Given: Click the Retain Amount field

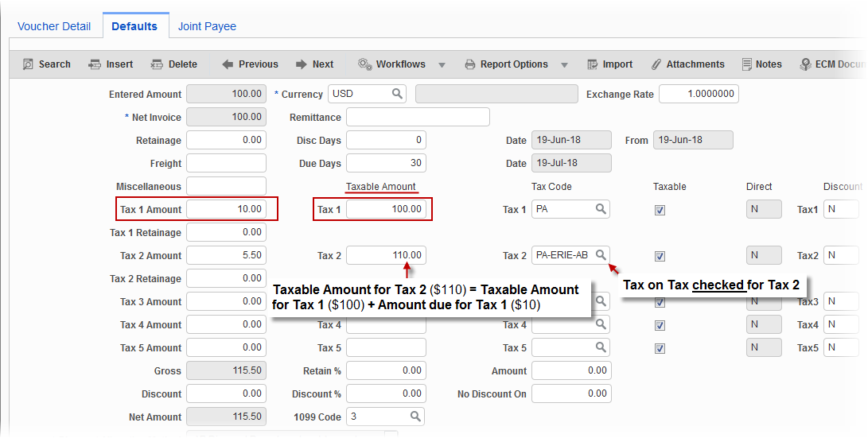Looking at the screenshot, I should pyautogui.click(x=572, y=370).
